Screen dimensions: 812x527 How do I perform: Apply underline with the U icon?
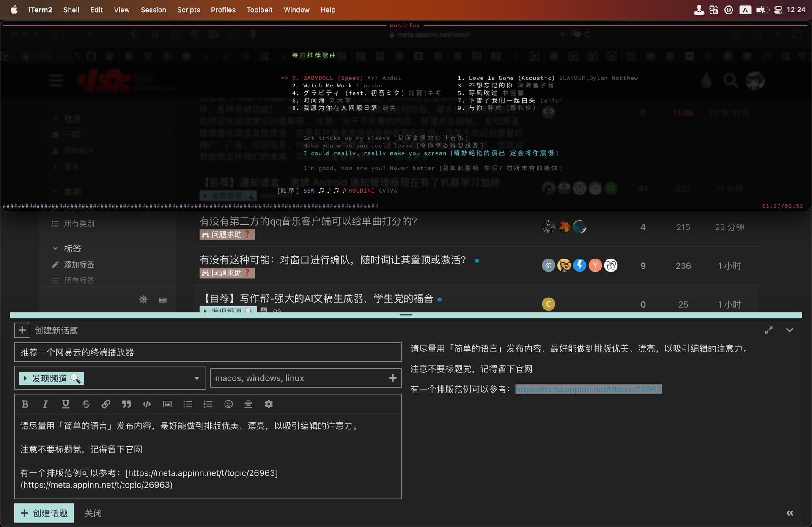(x=66, y=404)
